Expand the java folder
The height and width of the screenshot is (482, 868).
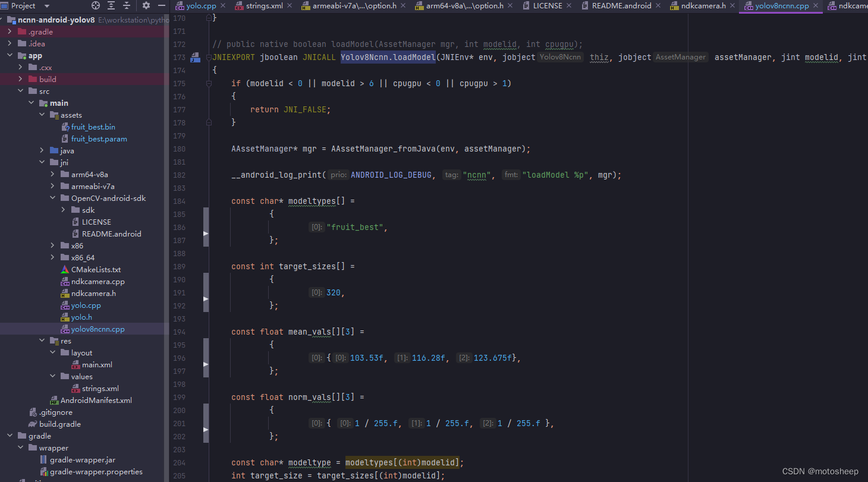pyautogui.click(x=42, y=150)
